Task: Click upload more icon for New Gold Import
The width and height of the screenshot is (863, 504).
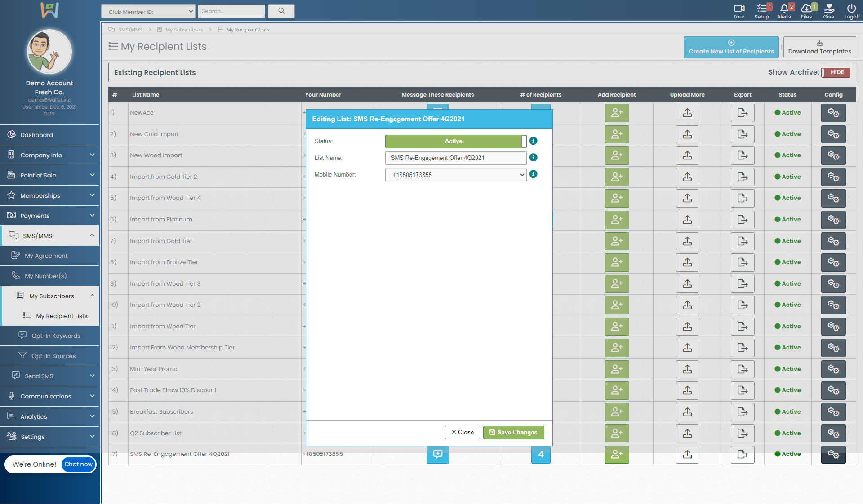Action: coord(687,134)
